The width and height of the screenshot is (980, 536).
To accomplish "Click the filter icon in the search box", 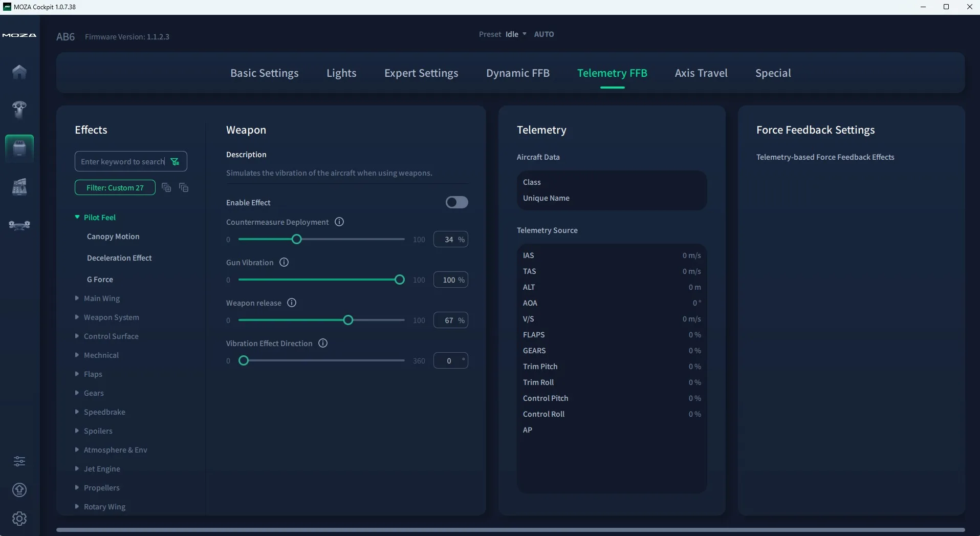I will (x=175, y=162).
